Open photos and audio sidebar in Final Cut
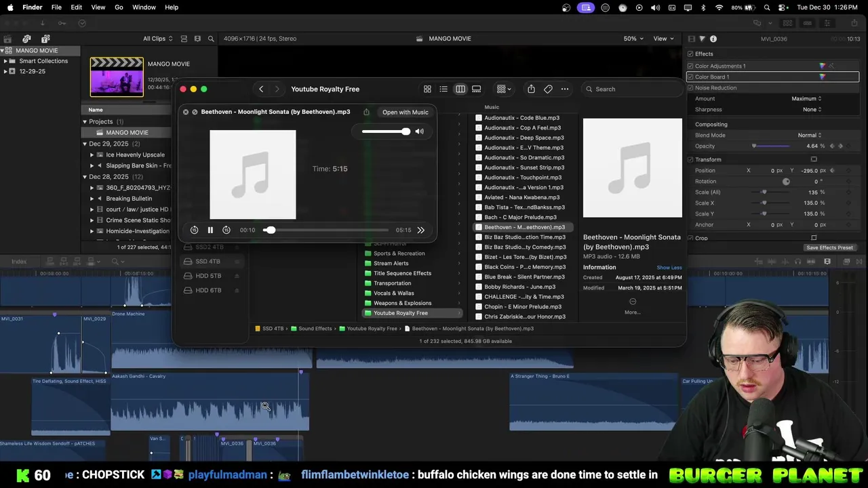Image resolution: width=868 pixels, height=488 pixels. (x=26, y=39)
